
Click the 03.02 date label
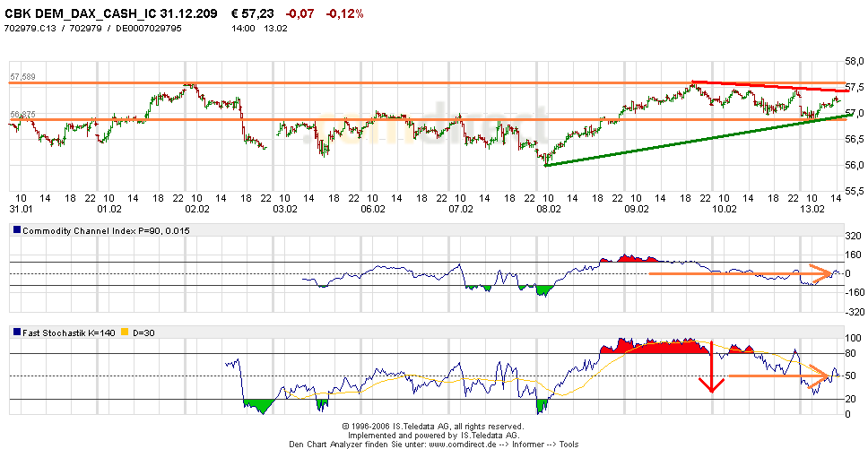point(285,209)
